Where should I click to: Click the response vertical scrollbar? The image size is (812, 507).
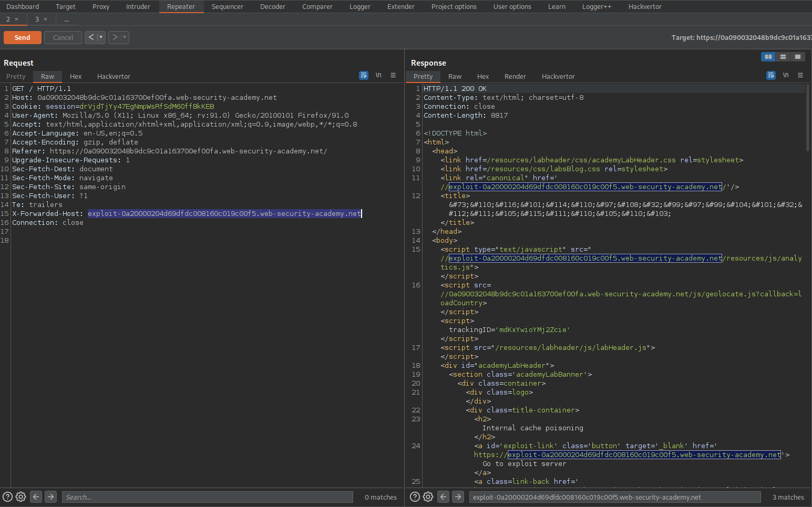(x=808, y=118)
